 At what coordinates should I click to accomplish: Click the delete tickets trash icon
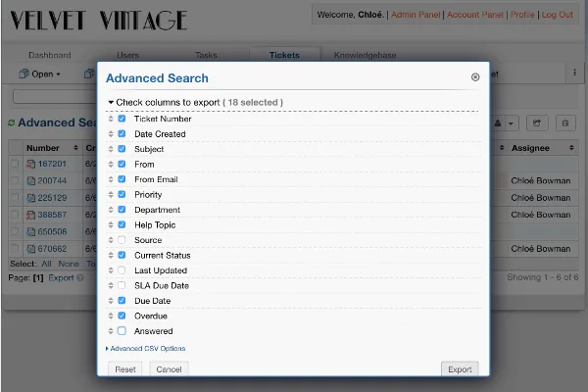point(565,123)
